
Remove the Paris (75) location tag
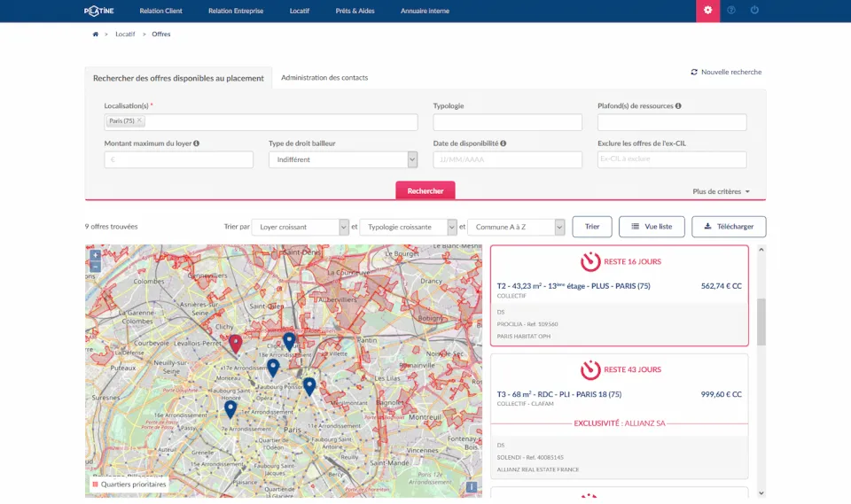click(x=139, y=120)
